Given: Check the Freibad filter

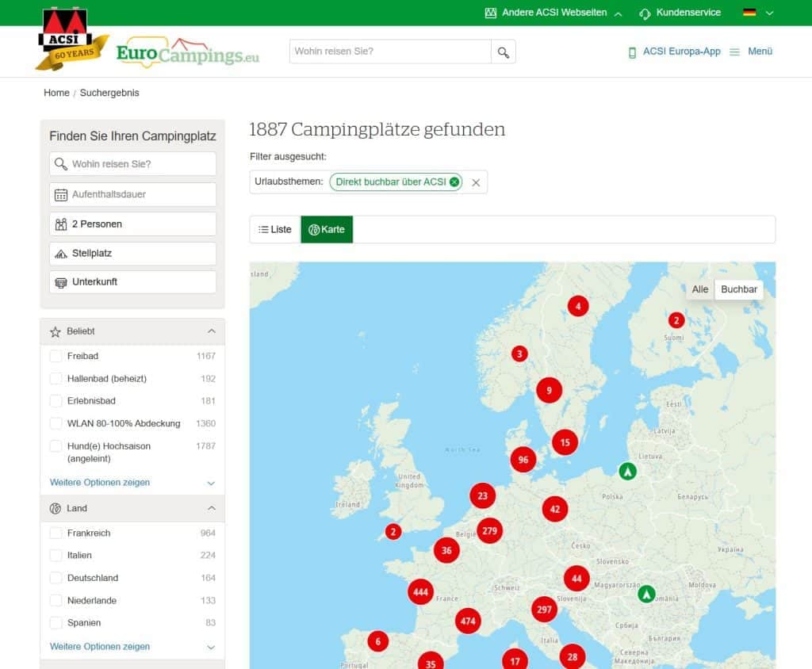Looking at the screenshot, I should point(56,356).
